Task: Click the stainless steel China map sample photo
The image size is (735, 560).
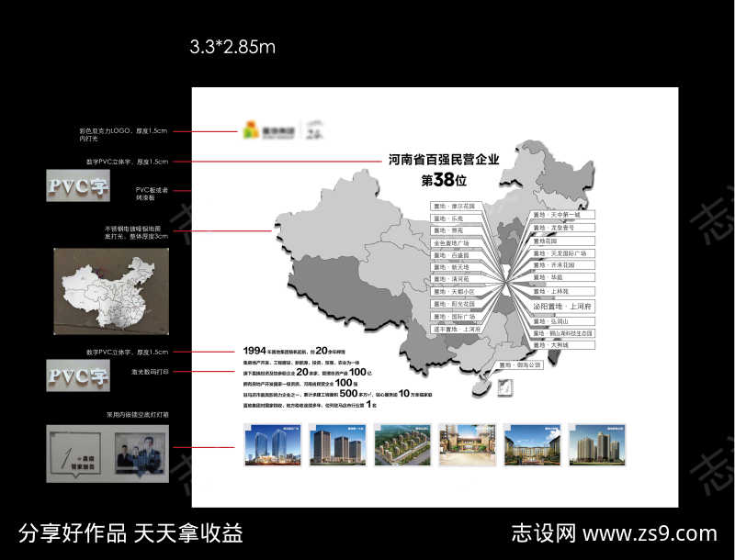Action: 110,289
